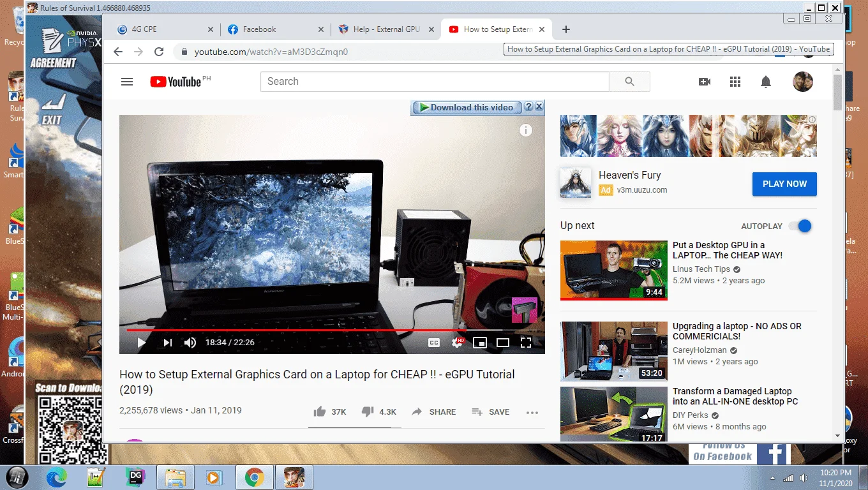
Task: Play the video
Action: [142, 343]
